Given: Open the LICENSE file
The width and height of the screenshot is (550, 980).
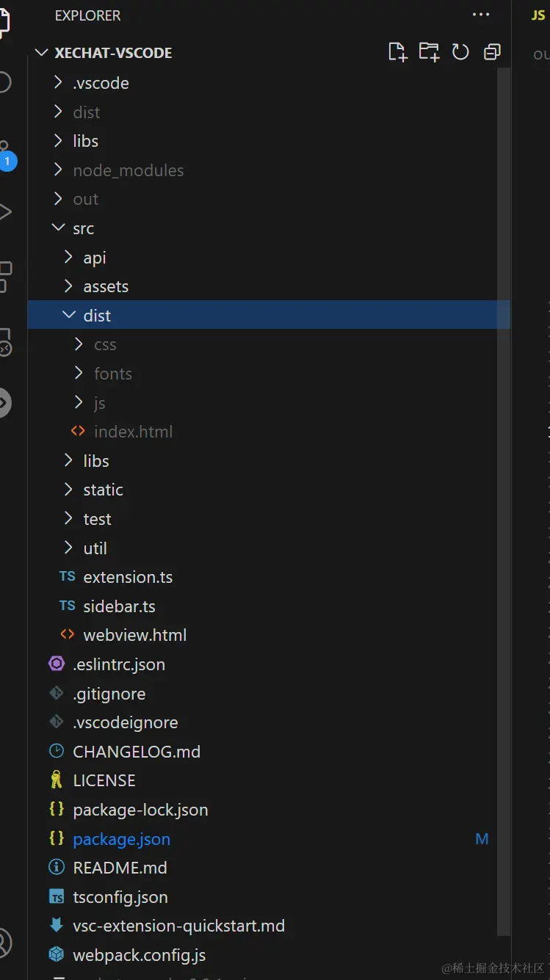Looking at the screenshot, I should (104, 781).
